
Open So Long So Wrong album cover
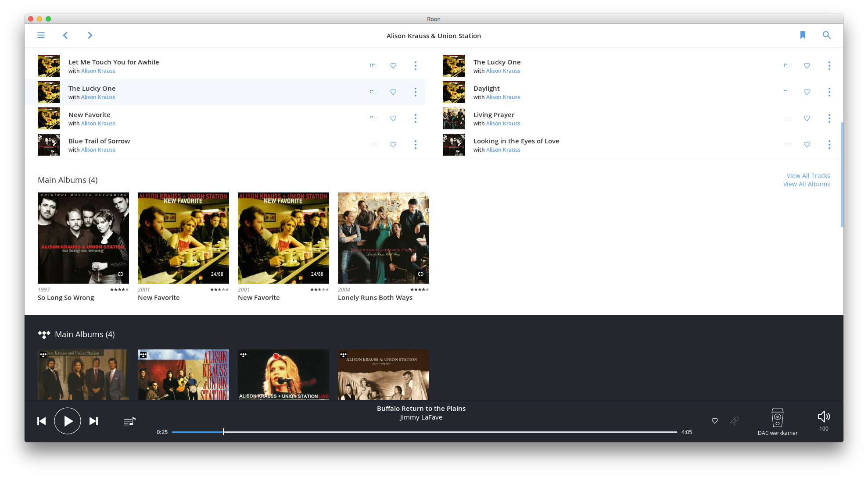[83, 238]
